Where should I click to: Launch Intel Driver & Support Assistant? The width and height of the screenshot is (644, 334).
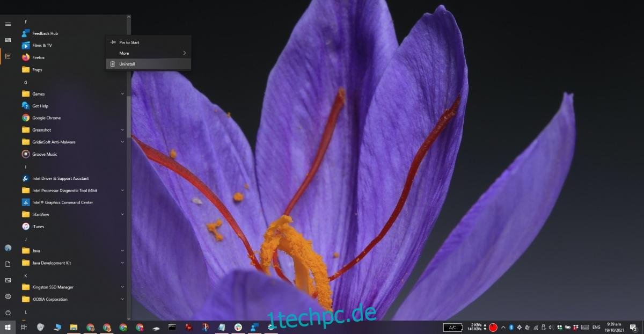(73, 178)
